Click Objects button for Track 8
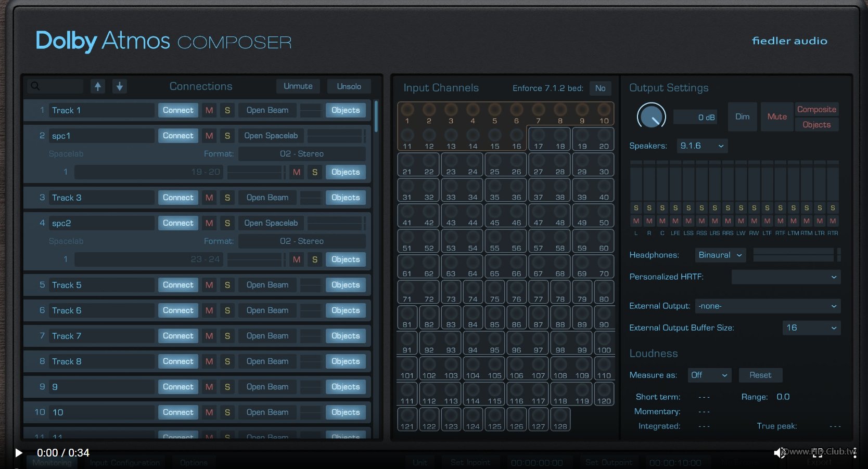 (x=346, y=361)
